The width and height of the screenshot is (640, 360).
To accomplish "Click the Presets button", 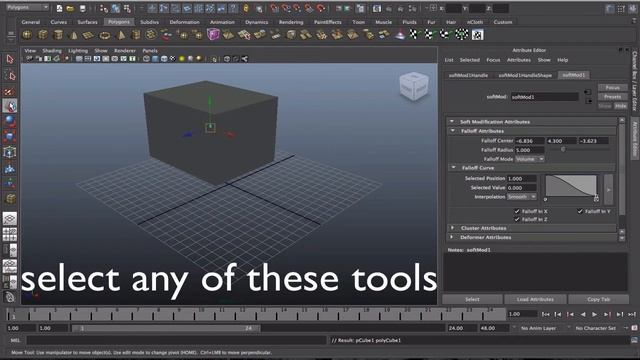I will tap(612, 97).
